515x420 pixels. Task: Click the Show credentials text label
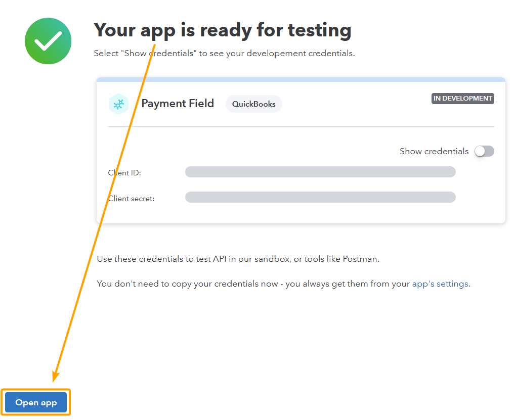434,151
